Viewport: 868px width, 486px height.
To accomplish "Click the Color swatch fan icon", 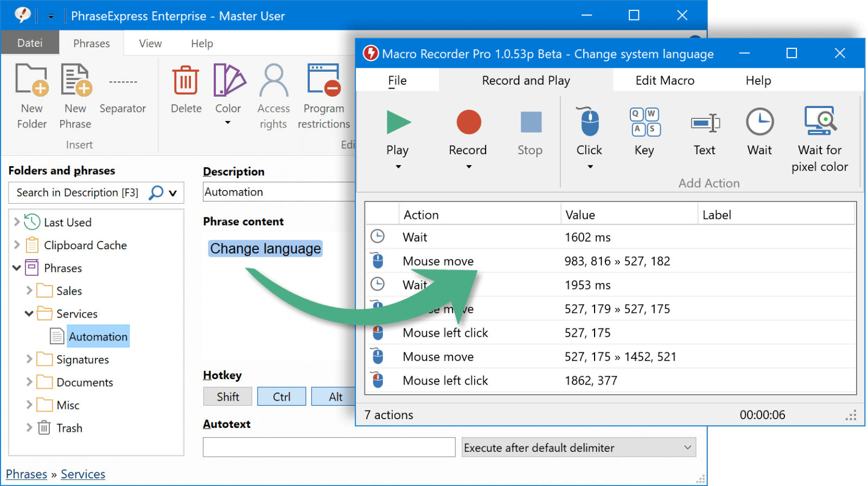I will click(x=228, y=79).
